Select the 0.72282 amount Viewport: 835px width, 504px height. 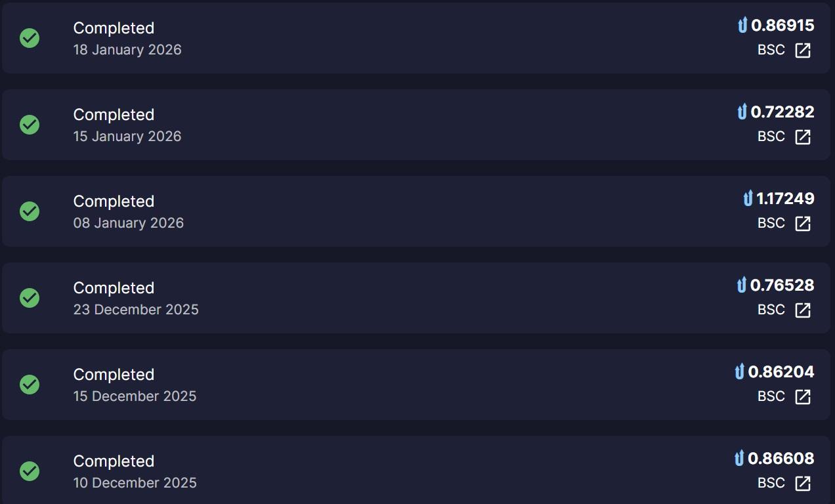point(782,112)
